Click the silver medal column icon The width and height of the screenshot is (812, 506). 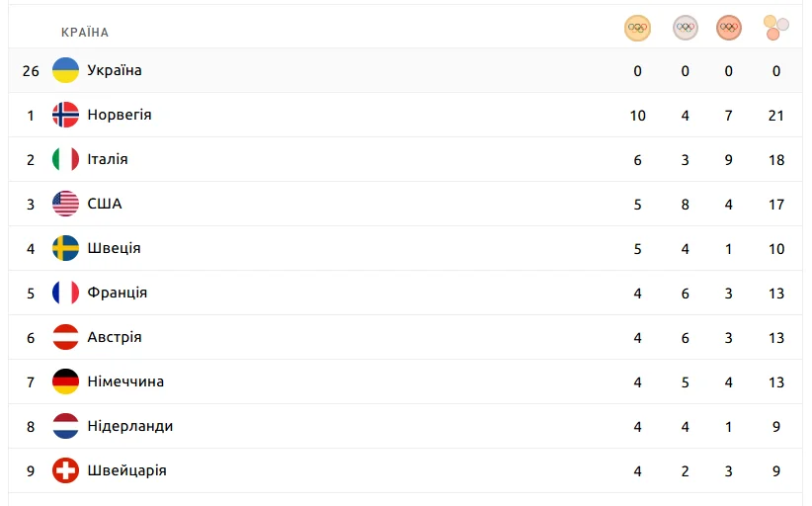click(x=685, y=28)
